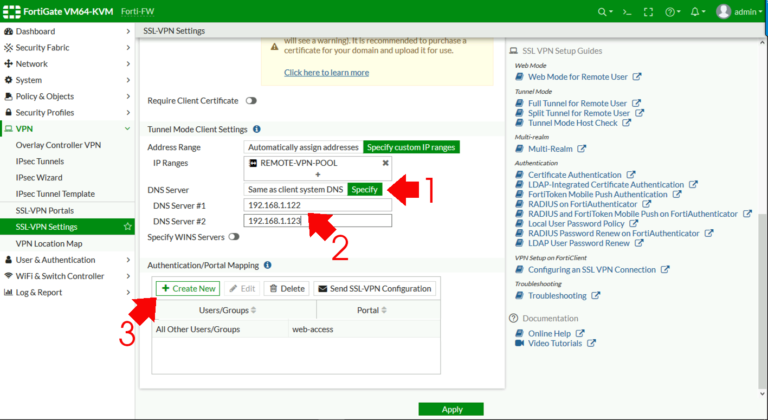Click the Dashboard gauge icon
768x420 pixels.
point(8,31)
